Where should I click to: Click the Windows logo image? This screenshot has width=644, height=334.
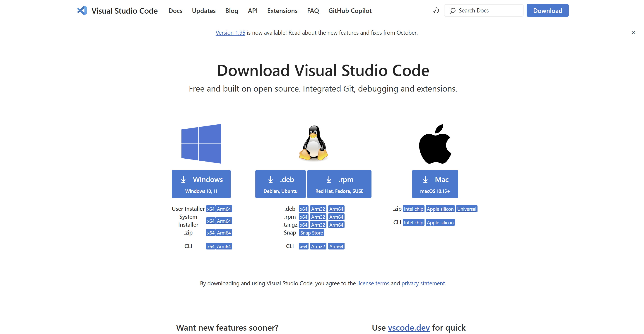(x=201, y=143)
